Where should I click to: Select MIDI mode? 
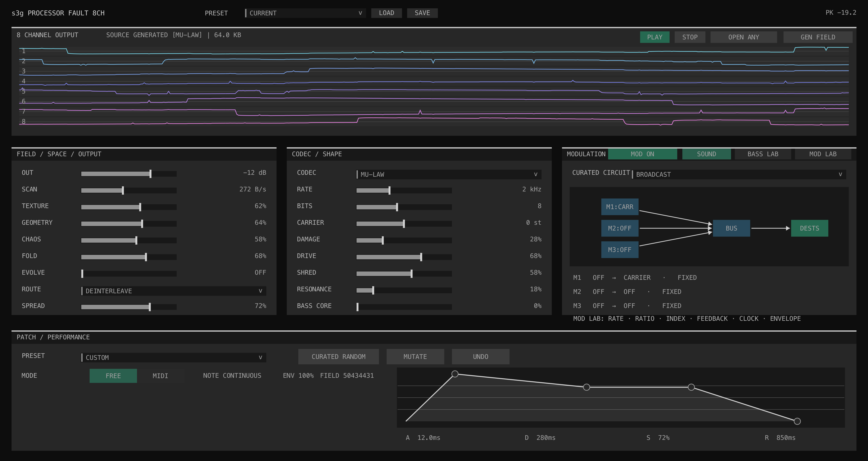pos(160,376)
